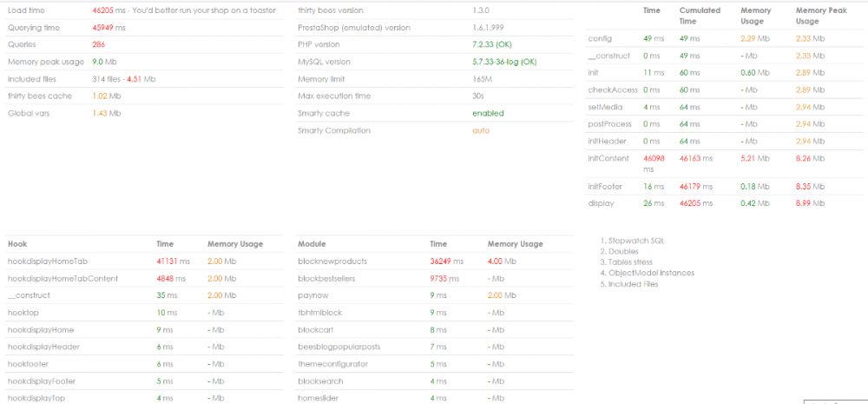Select the hookdisplayHomeTabContent hook row
Screen dimensions: 868x404
[x=62, y=278]
